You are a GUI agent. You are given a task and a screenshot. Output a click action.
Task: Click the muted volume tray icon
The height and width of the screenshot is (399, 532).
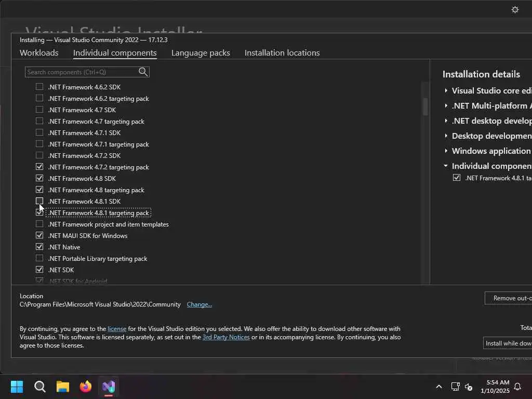[469, 387]
